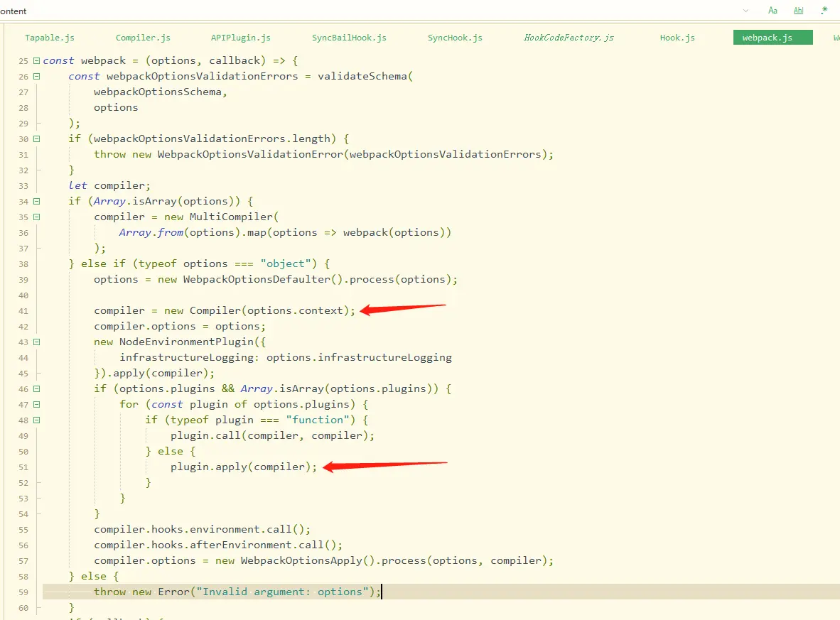Switch to the Tapable.js tab

point(49,38)
